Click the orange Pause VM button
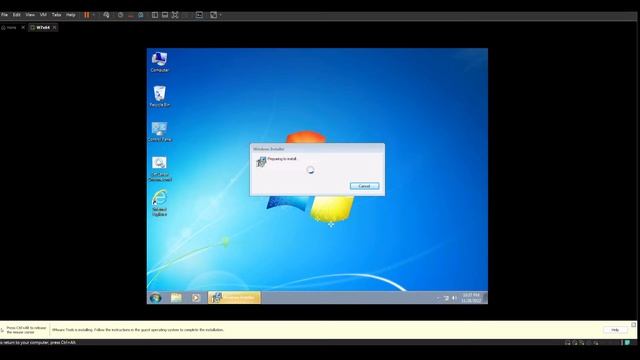640x360 pixels. click(87, 15)
